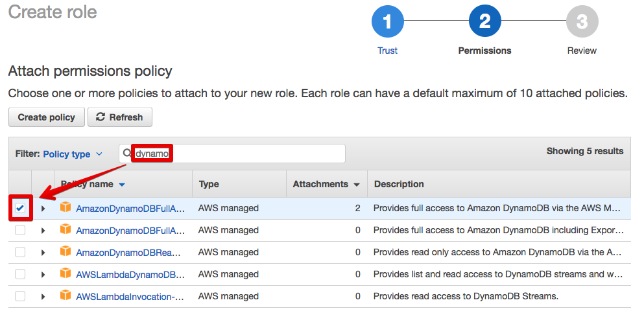The height and width of the screenshot is (322, 644).
Task: Select the AWSLambdaDynamoDB… policy checkbox
Action: (x=20, y=274)
